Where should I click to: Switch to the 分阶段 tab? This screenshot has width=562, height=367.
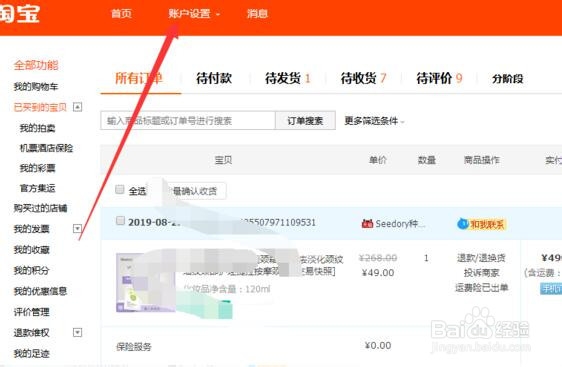(508, 78)
